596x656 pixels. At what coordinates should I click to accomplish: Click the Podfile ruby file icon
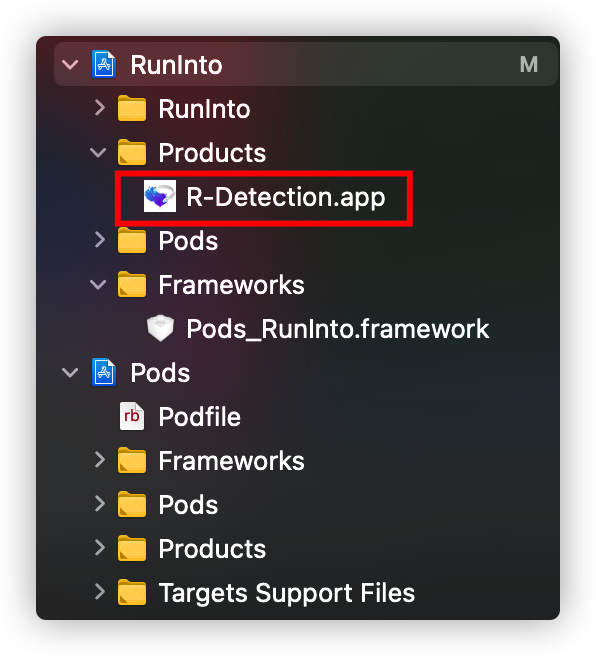(x=132, y=416)
